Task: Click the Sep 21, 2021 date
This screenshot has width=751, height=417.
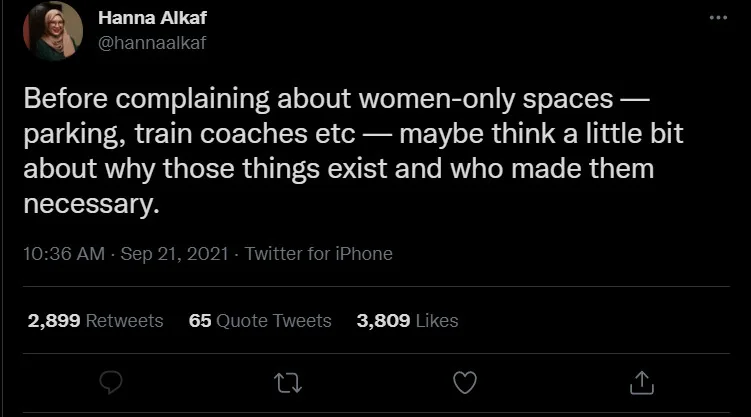Action: pyautogui.click(x=173, y=254)
